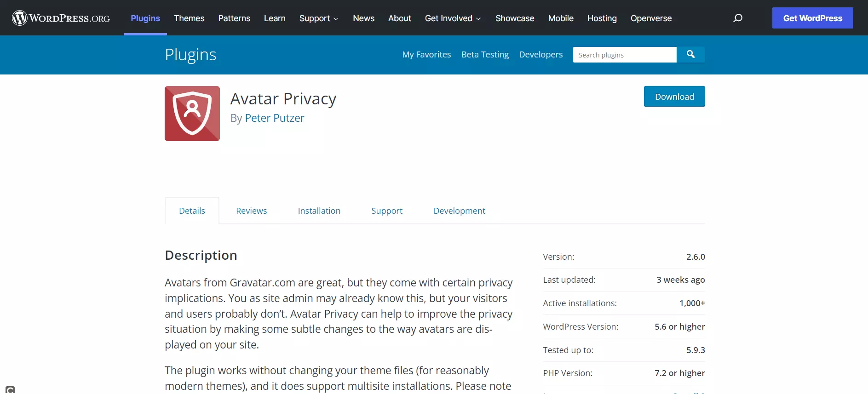Image resolution: width=868 pixels, height=394 pixels.
Task: Open the Showcase menu item
Action: 515,18
